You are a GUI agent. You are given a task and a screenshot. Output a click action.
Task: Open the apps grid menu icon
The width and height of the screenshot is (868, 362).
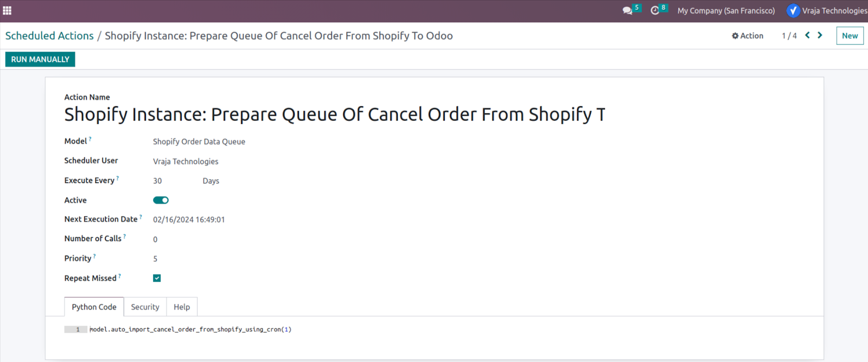coord(7,10)
